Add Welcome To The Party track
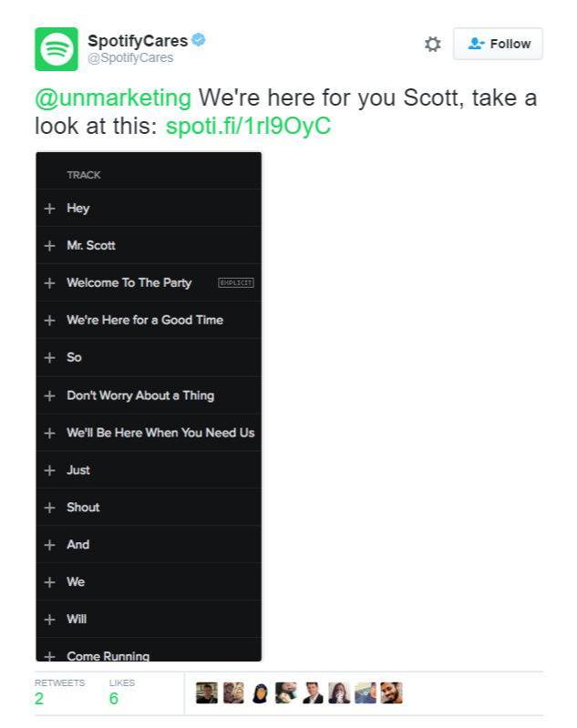 click(50, 283)
